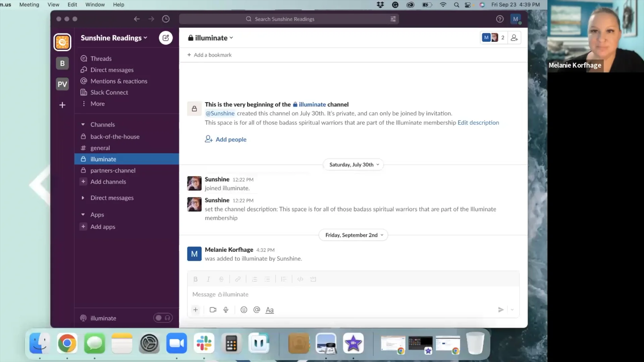Screen dimensions: 644x362
Task: Toggle bold formatting in message composer
Action: coord(195,279)
